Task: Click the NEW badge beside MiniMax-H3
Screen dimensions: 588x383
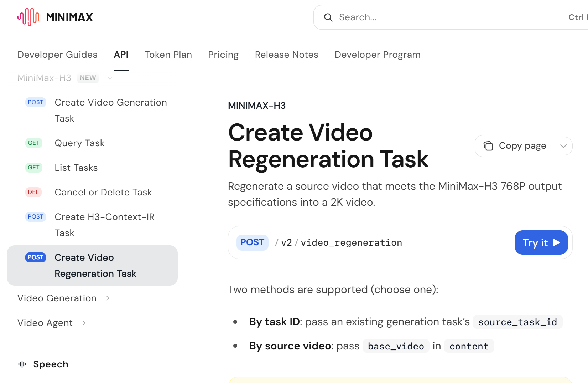Action: coord(88,78)
